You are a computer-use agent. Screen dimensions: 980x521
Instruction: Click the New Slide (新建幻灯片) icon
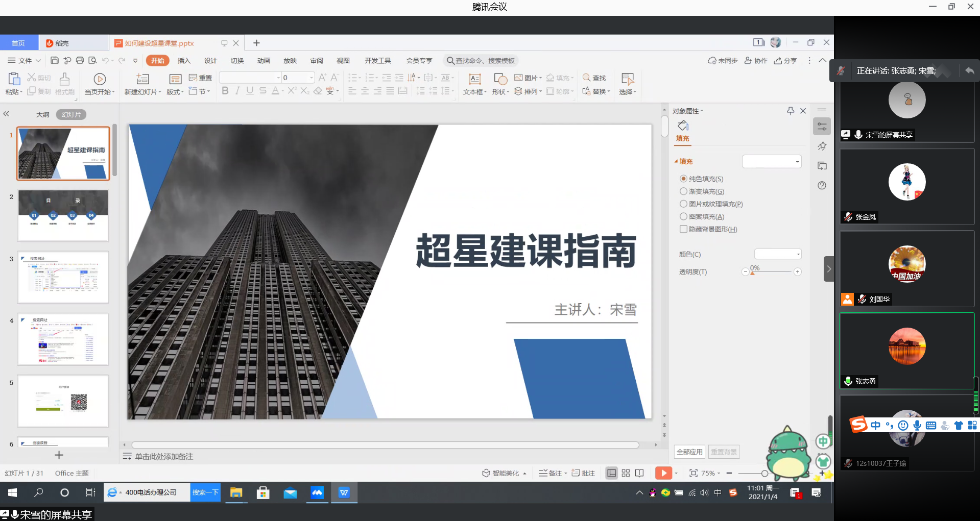(142, 79)
